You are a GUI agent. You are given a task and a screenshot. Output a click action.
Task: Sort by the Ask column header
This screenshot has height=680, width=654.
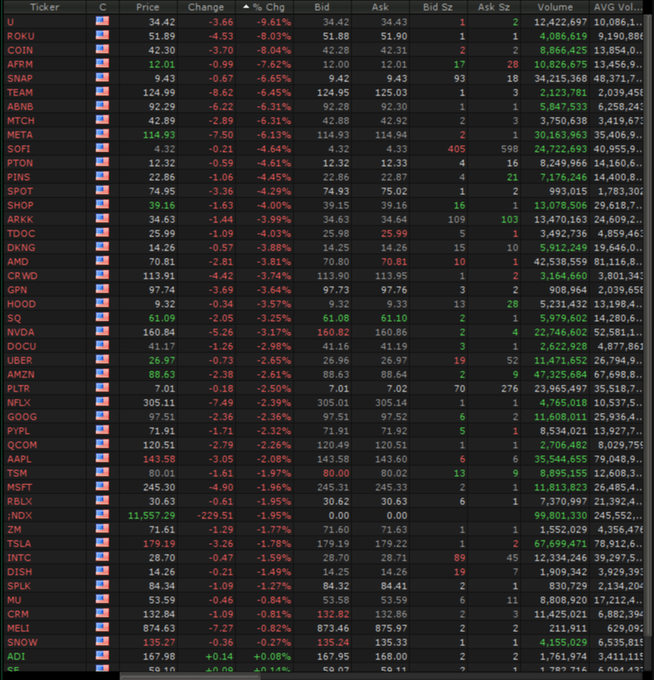click(380, 7)
